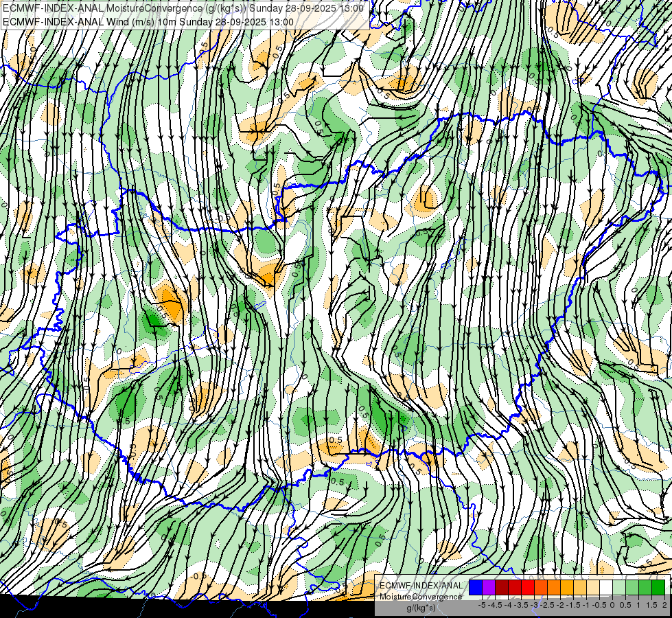Click the blue legend swatch
The image size is (672, 618).
[x=476, y=587]
